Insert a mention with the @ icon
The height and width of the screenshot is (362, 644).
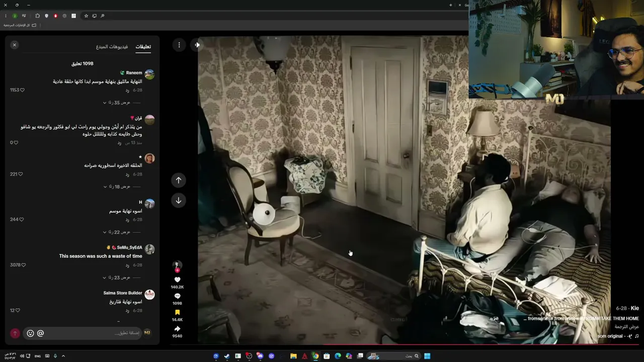[x=41, y=333]
